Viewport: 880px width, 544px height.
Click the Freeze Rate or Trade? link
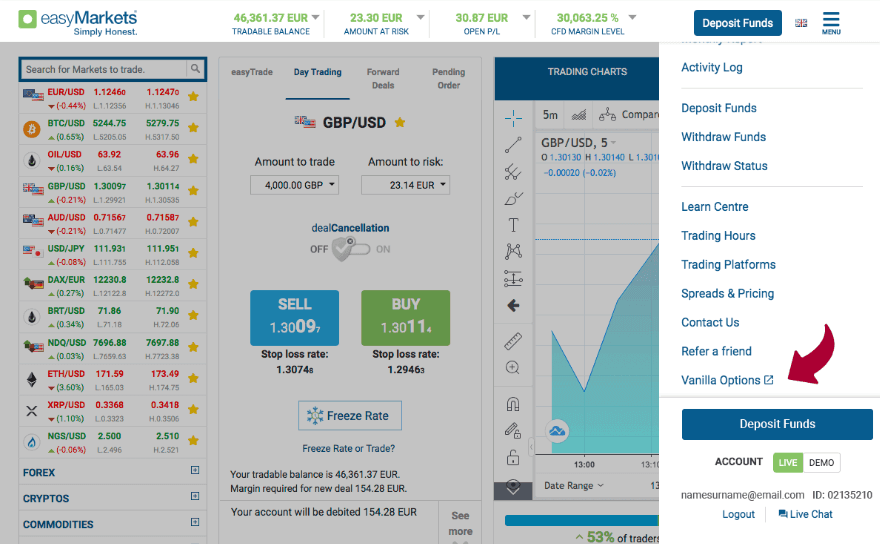click(349, 449)
